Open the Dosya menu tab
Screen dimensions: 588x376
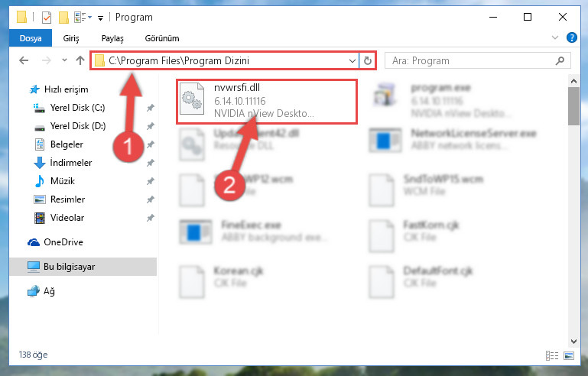pos(31,38)
